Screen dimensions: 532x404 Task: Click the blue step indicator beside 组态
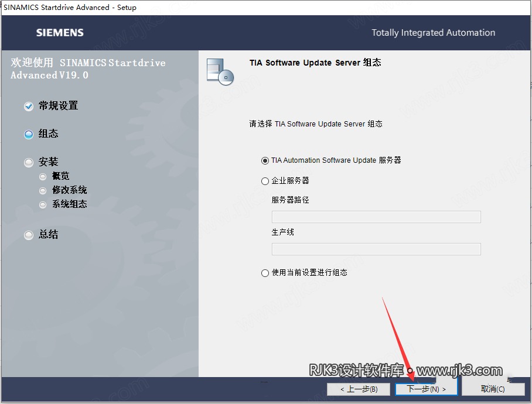29,135
